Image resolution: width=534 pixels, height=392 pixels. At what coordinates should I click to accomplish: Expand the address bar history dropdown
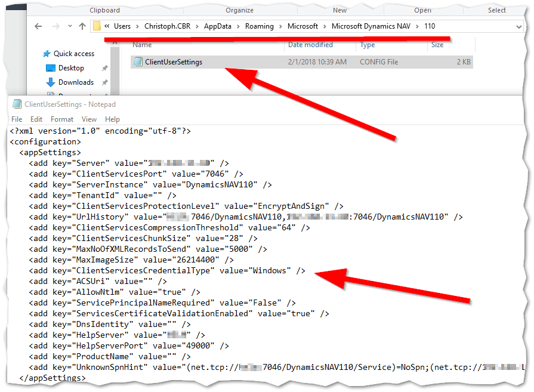pyautogui.click(x=518, y=27)
